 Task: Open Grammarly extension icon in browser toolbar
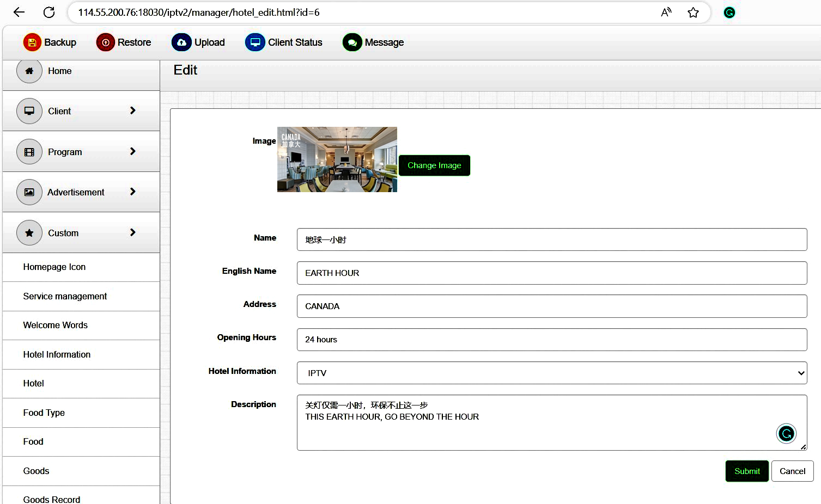coord(729,13)
